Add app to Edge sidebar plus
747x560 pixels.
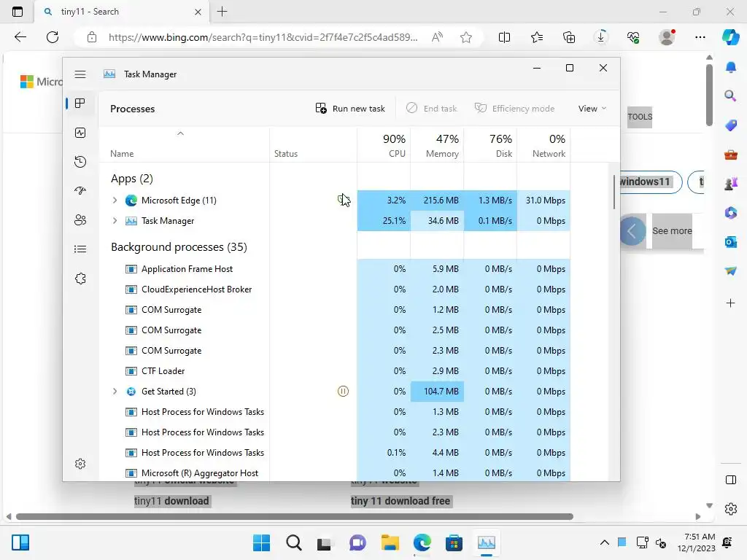[730, 303]
